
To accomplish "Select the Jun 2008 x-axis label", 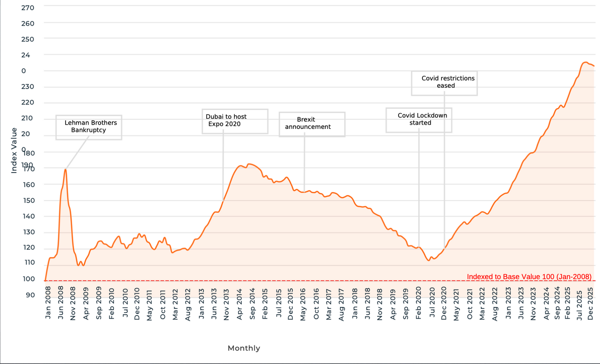I will (60, 304).
